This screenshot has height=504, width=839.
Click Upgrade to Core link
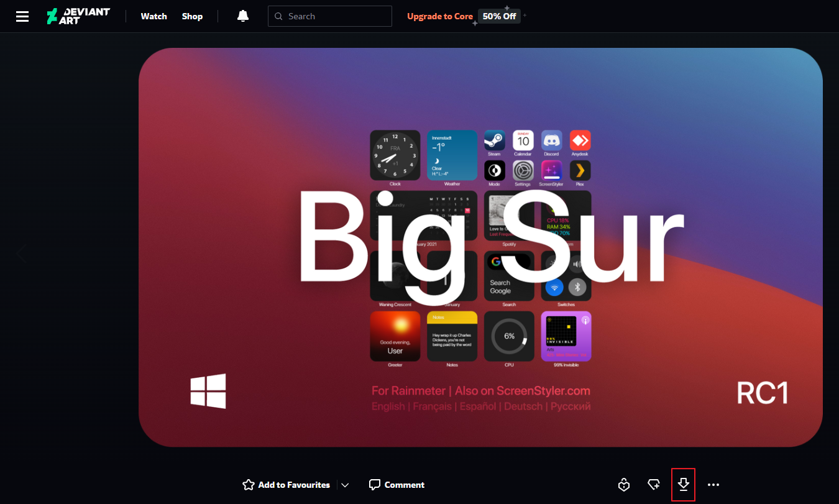pos(440,16)
